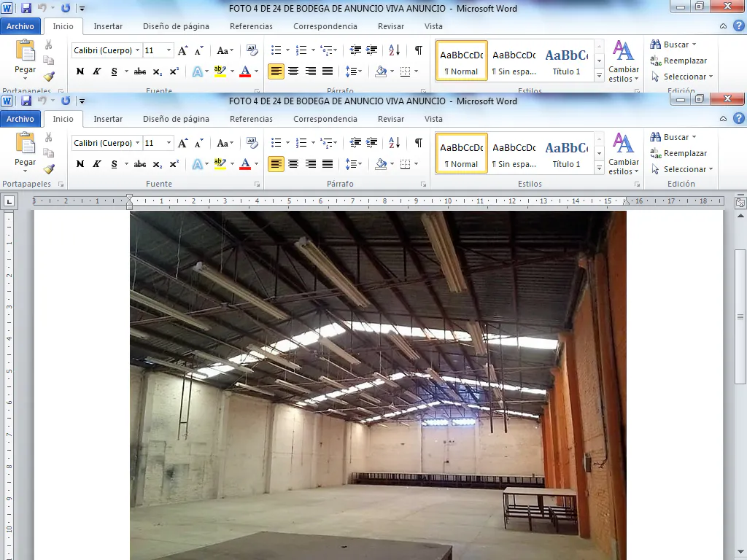Click Buscar in the lower ribbon
Image resolution: width=747 pixels, height=560 pixels.
click(673, 137)
